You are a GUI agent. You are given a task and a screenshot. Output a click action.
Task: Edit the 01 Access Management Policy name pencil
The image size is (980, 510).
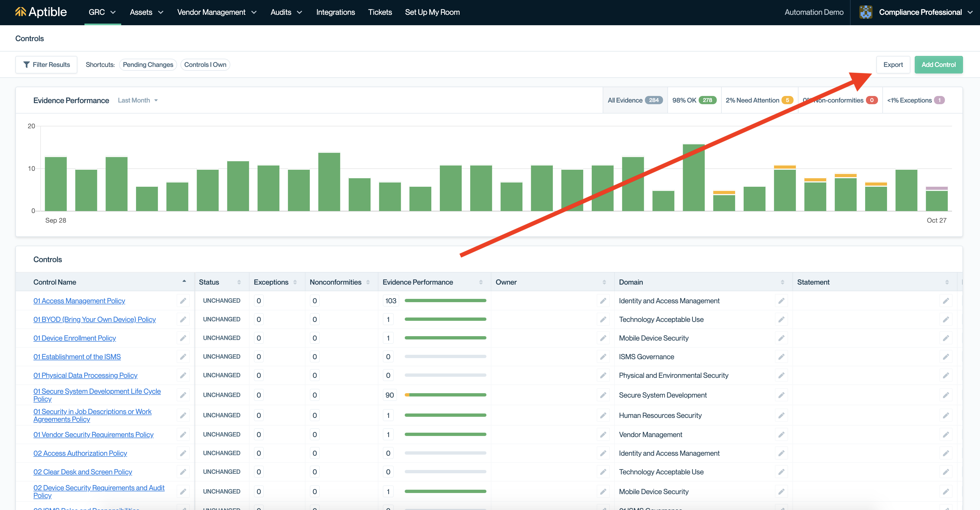pos(183,301)
